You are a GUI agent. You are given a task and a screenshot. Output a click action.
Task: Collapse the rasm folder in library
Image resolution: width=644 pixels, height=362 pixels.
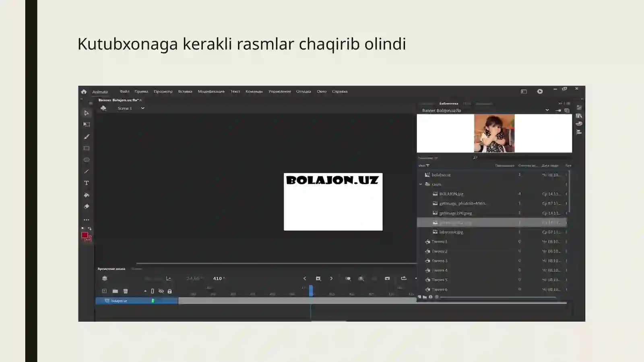click(421, 184)
